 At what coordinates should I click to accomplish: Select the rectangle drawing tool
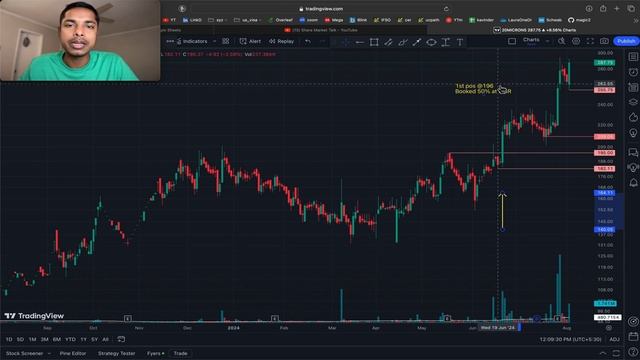click(374, 42)
